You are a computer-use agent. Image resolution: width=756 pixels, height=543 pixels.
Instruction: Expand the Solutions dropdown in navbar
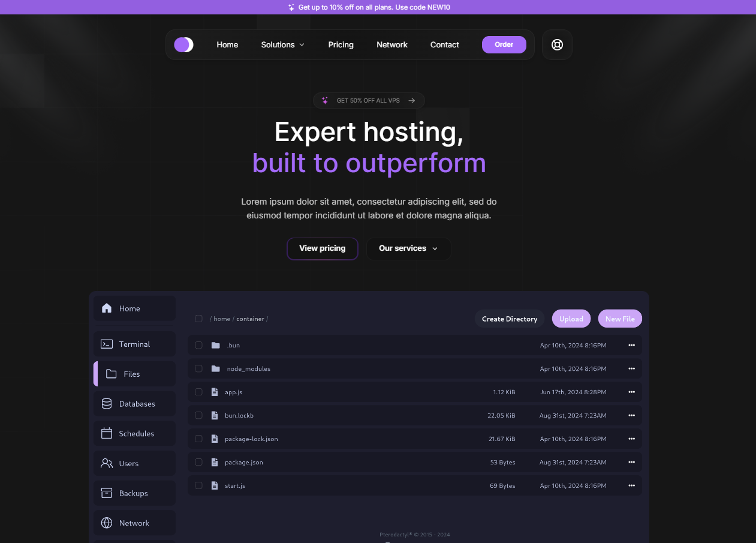(x=282, y=44)
